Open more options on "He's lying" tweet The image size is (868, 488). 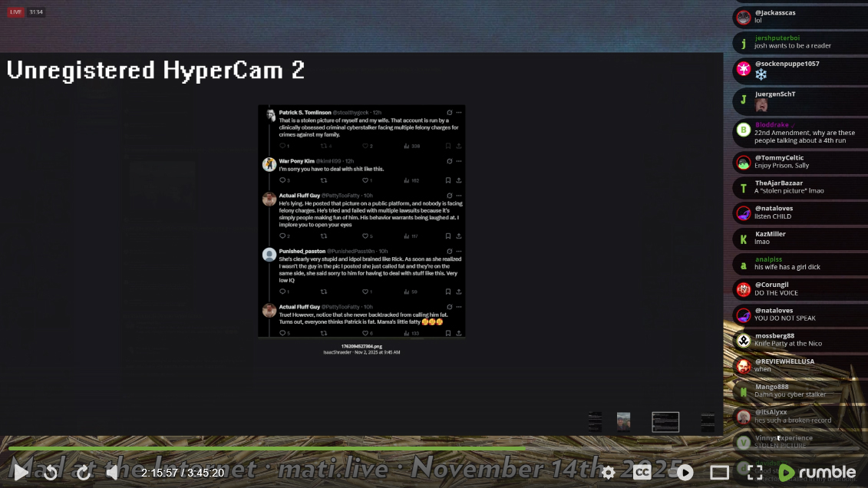pos(459,196)
